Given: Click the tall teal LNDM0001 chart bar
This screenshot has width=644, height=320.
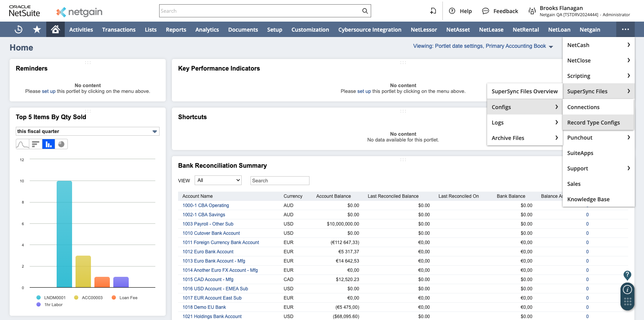Looking at the screenshot, I should click(x=64, y=234).
